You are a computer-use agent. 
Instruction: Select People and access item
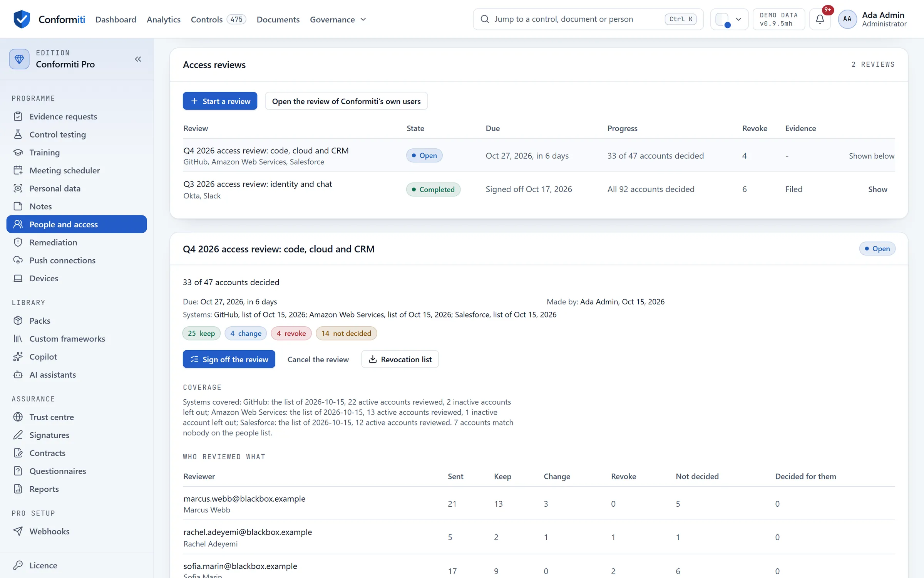pos(77,224)
